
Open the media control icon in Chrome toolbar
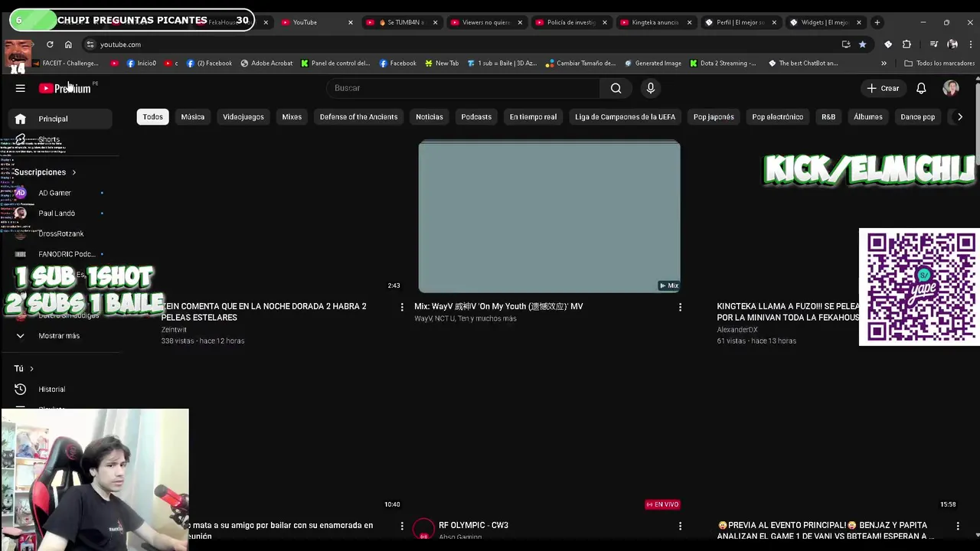933,44
